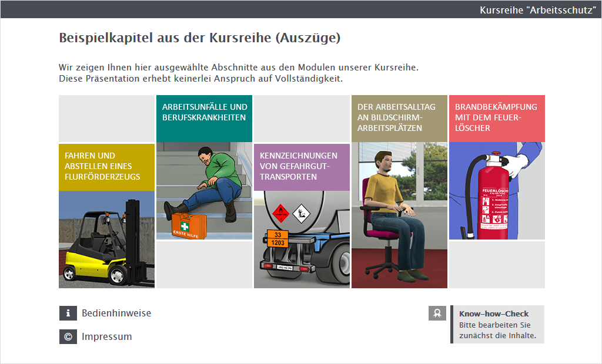Open the Know-how-Check box
The height and width of the screenshot is (364, 602).
click(x=497, y=324)
